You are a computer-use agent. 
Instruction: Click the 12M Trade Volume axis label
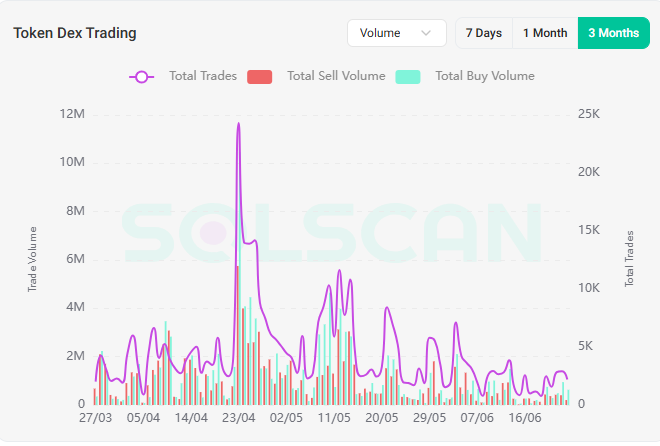[x=73, y=114]
